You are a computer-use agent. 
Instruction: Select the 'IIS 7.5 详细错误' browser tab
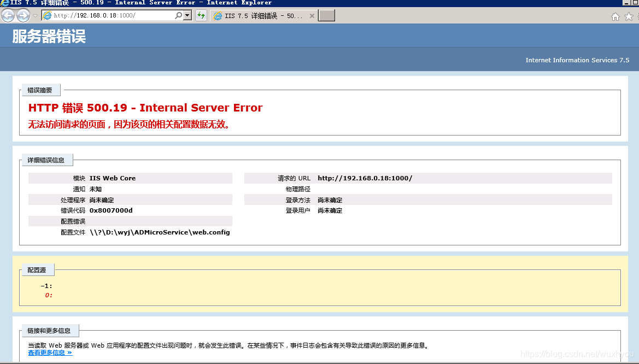(263, 16)
